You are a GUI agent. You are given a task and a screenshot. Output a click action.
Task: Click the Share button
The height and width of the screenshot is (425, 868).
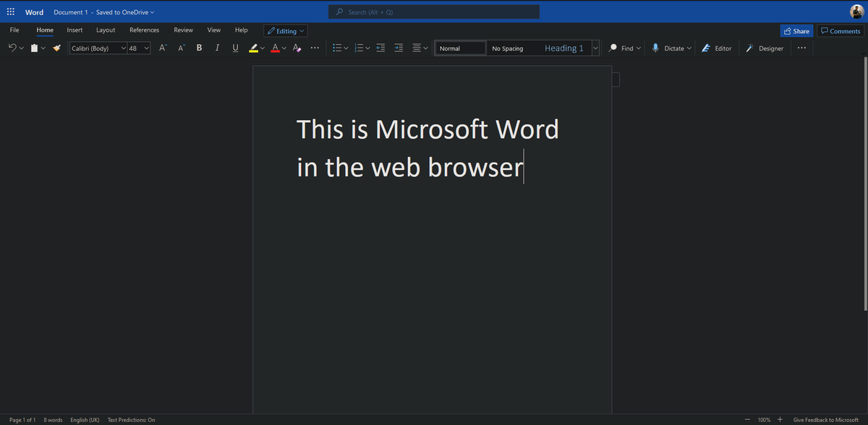(796, 30)
